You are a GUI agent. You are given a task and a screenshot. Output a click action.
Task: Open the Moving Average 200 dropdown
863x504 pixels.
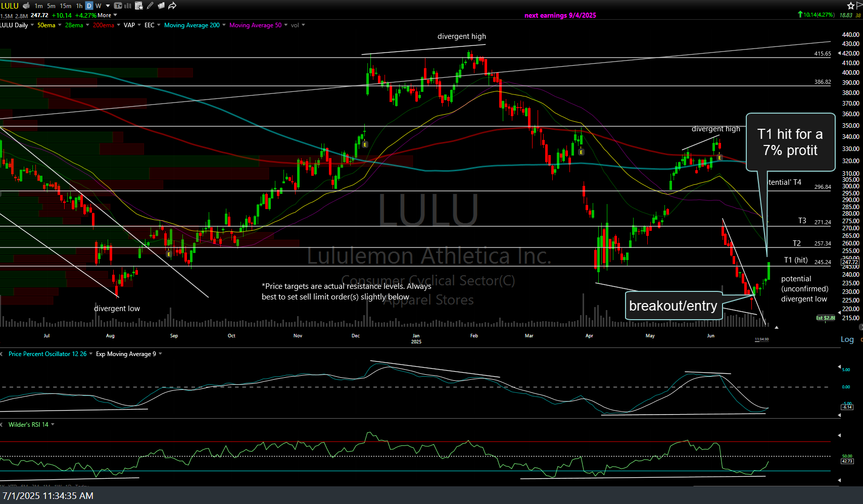click(224, 25)
